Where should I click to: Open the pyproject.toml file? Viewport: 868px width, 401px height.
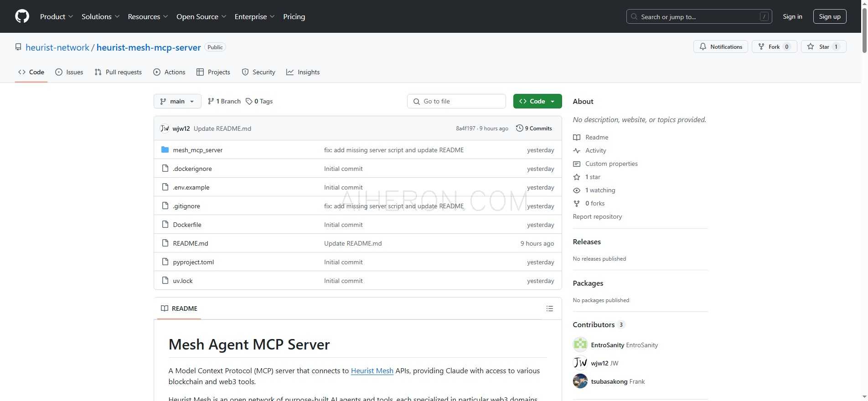193,262
